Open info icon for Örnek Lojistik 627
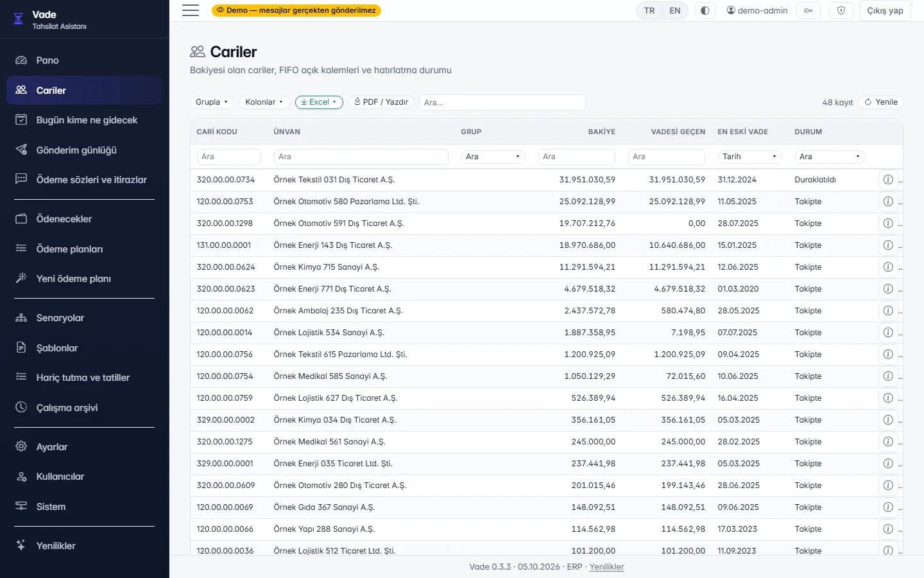Image resolution: width=924 pixels, height=578 pixels. tap(888, 398)
